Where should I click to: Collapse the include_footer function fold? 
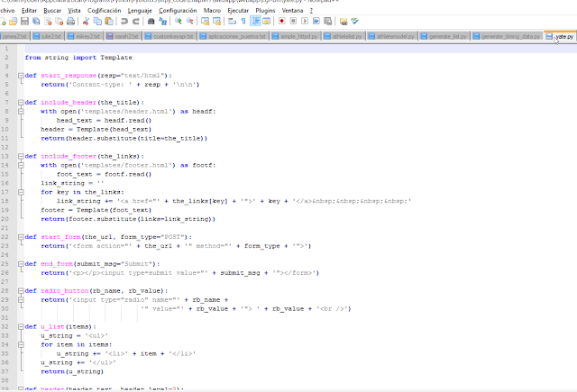(21, 156)
